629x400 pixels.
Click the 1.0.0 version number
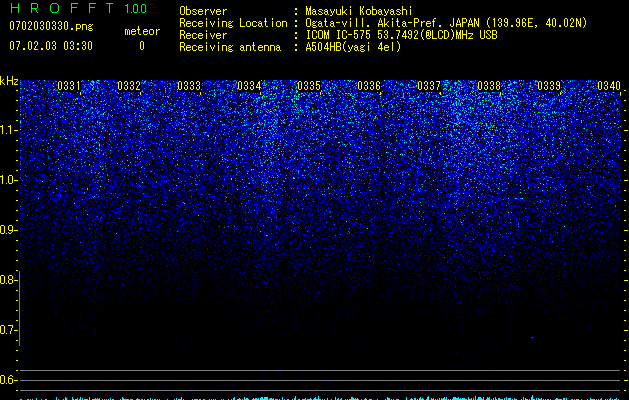pyautogui.click(x=136, y=9)
